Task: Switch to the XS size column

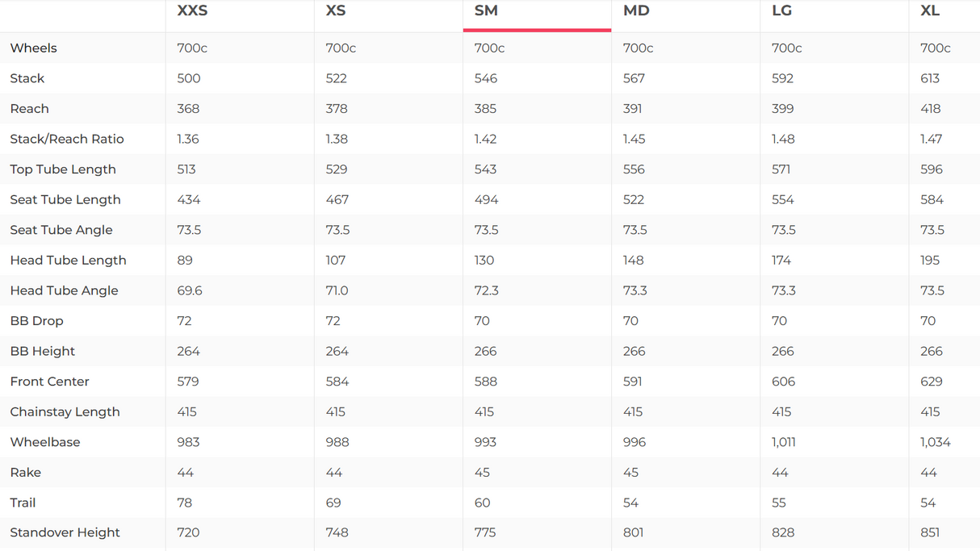Action: pos(336,11)
